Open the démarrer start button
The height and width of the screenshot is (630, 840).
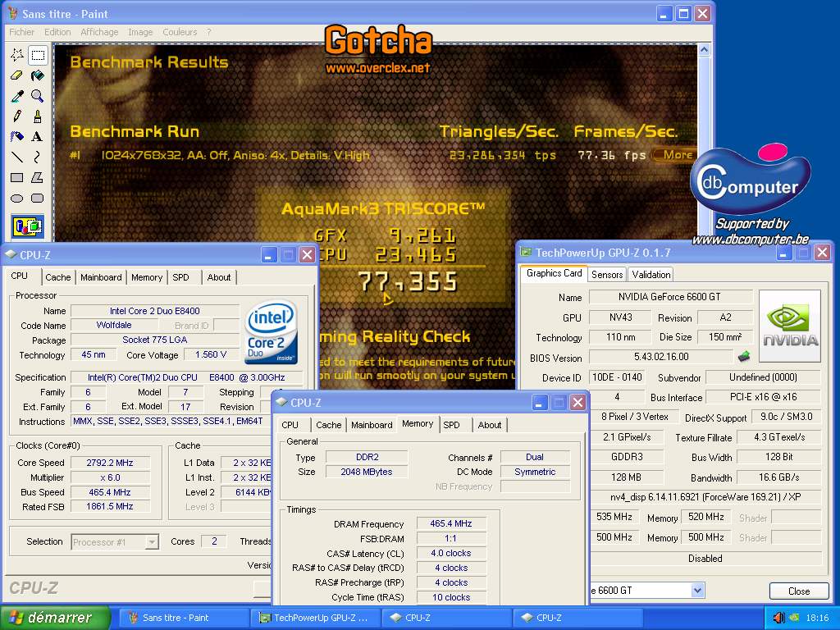click(55, 618)
